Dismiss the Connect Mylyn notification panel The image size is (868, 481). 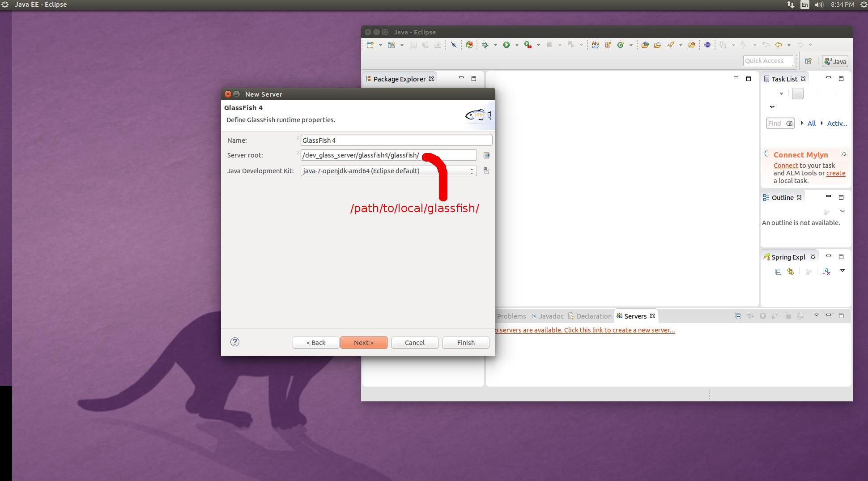(x=844, y=154)
